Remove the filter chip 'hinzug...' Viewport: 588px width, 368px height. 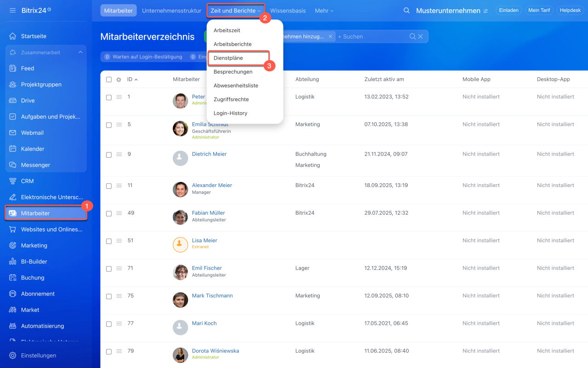tap(330, 37)
